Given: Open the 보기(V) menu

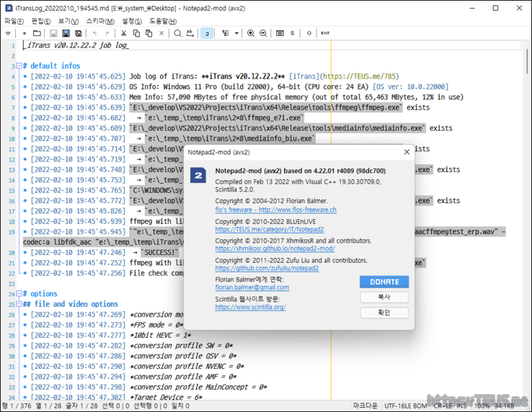Looking at the screenshot, I should pyautogui.click(x=68, y=21).
